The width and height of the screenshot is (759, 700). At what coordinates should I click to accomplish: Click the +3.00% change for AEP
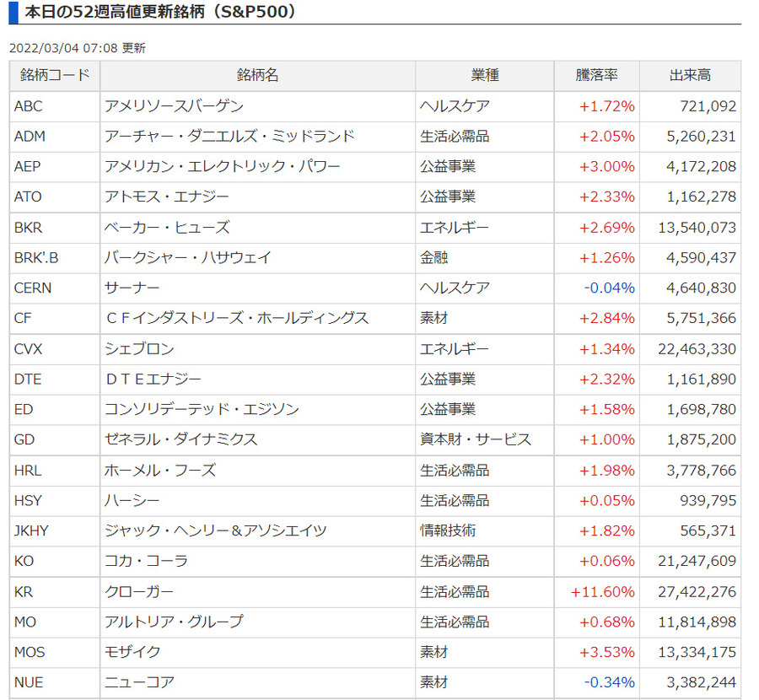pos(607,166)
